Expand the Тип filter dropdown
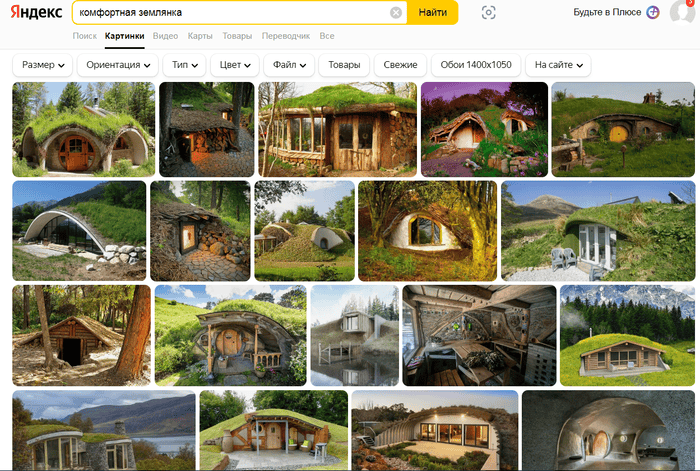The height and width of the screenshot is (471, 700). (x=185, y=65)
